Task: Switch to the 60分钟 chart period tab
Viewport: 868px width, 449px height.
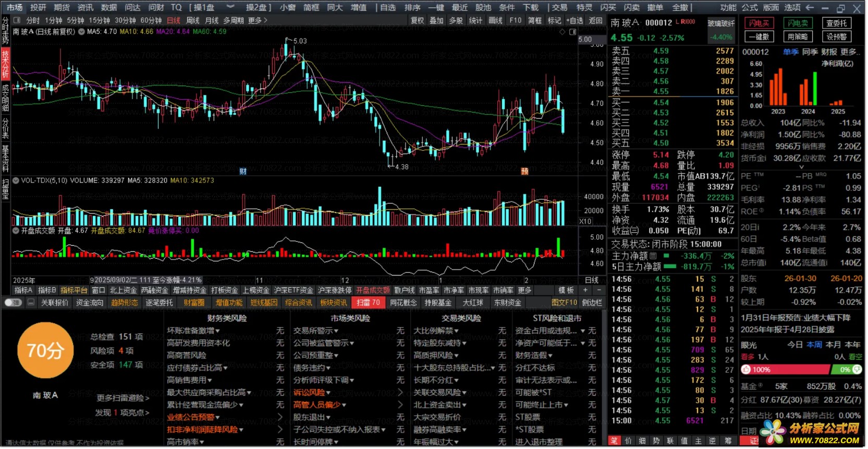Action: coord(151,20)
